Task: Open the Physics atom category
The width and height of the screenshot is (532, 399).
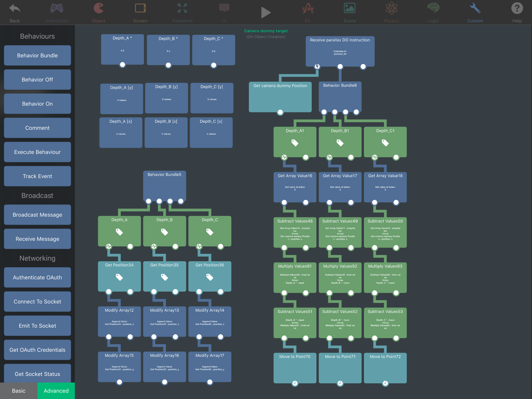Action: pyautogui.click(x=391, y=9)
